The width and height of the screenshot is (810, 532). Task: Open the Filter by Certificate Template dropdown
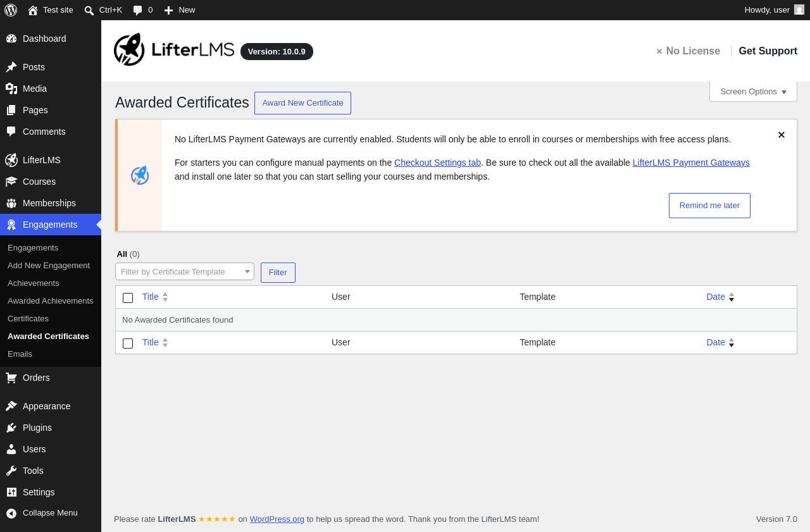[x=185, y=271]
